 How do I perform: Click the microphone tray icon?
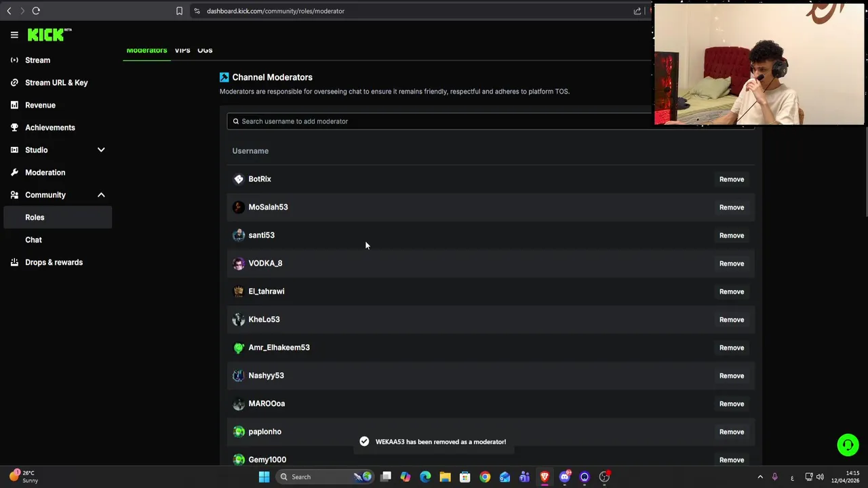pos(774,477)
